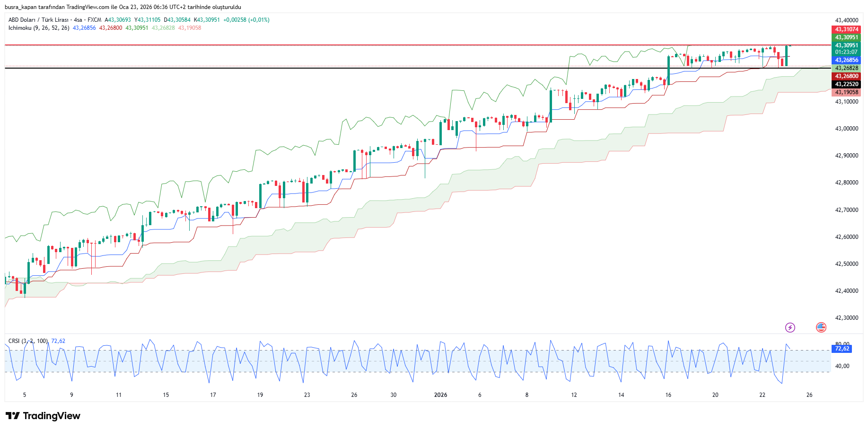This screenshot has width=868, height=430.
Task: Click the CRSI (3, 2, 100) indicator label
Action: [x=28, y=341]
